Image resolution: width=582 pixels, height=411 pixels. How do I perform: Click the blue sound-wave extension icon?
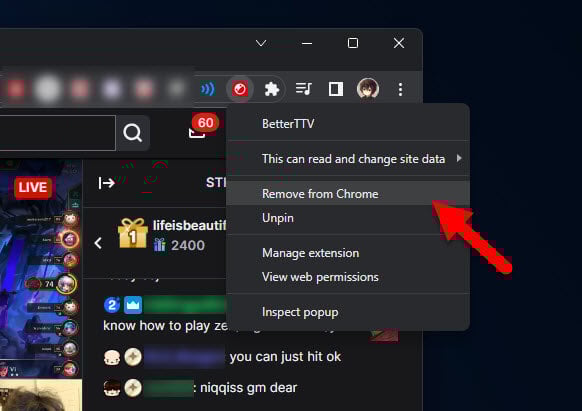tap(207, 89)
